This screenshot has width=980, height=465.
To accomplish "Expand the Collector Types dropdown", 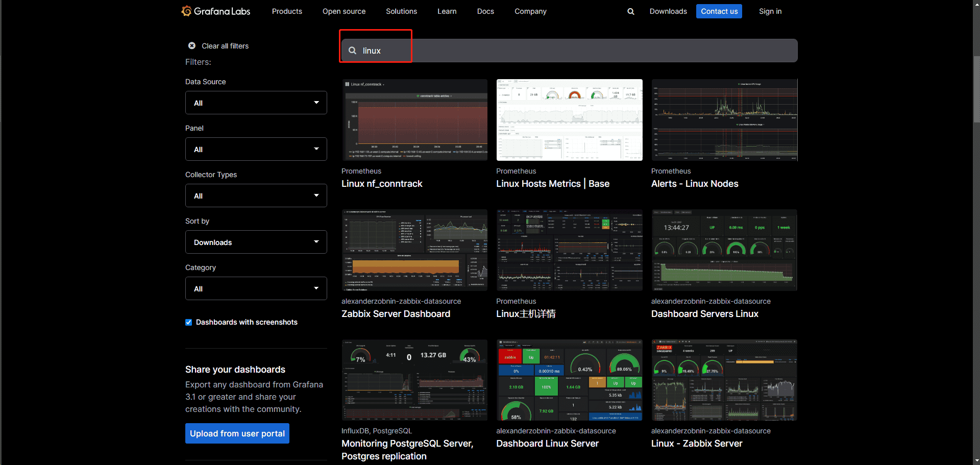I will pos(256,195).
